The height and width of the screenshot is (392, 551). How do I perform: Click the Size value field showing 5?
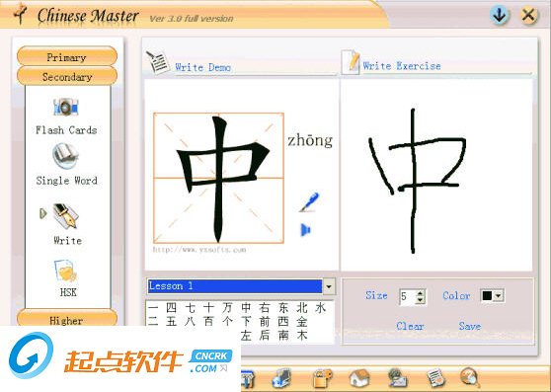click(x=408, y=296)
